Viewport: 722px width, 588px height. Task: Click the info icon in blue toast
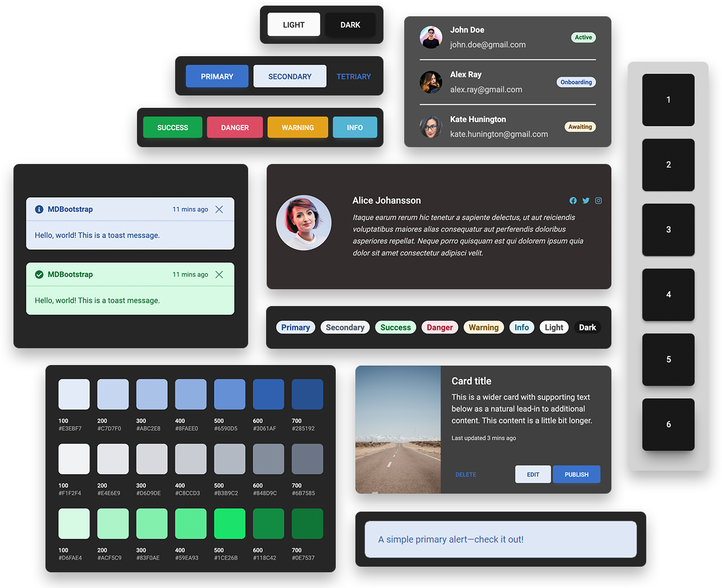point(39,209)
